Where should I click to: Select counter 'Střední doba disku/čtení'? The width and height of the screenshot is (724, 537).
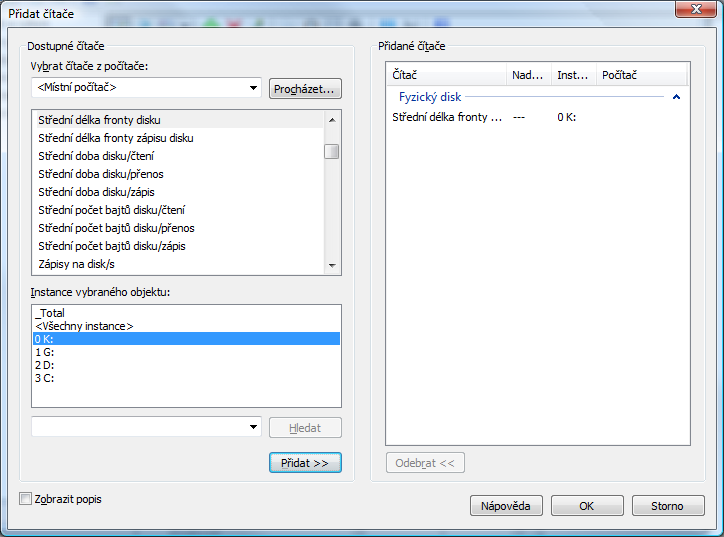[x=180, y=156]
